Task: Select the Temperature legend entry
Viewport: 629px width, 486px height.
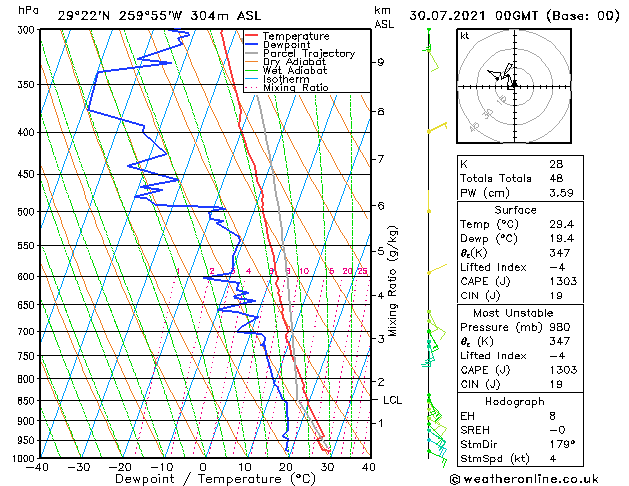Action: point(296,36)
